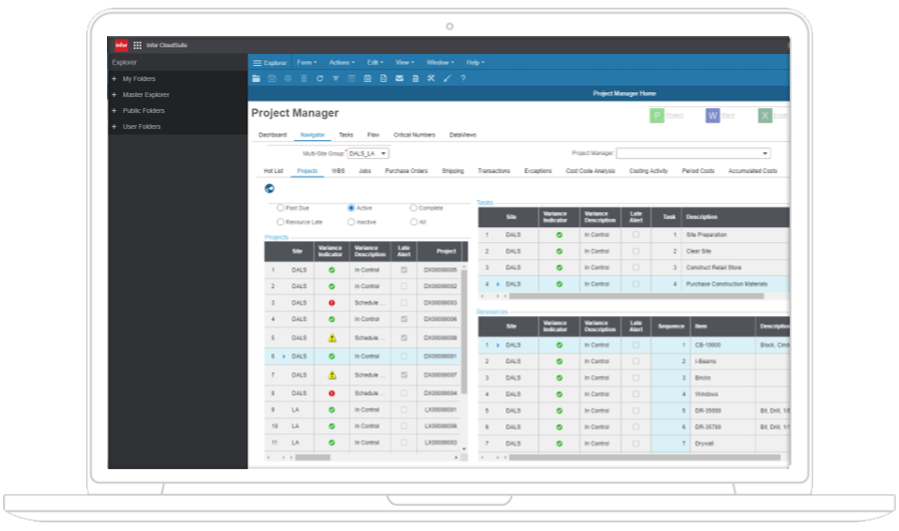Screen dimensions: 899x531
Task: Click project cell DX00000001
Action: click(x=440, y=357)
